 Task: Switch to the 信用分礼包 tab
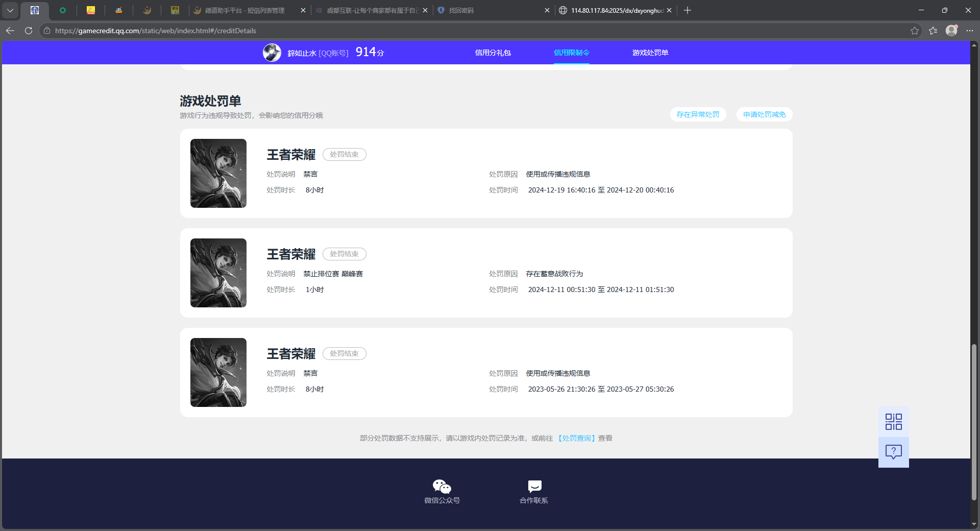point(493,53)
